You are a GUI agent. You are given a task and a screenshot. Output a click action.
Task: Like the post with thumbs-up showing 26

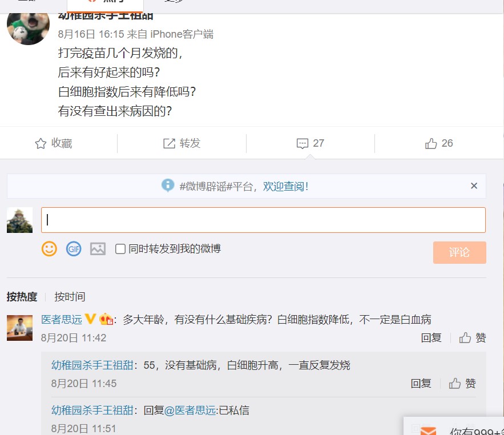point(431,143)
